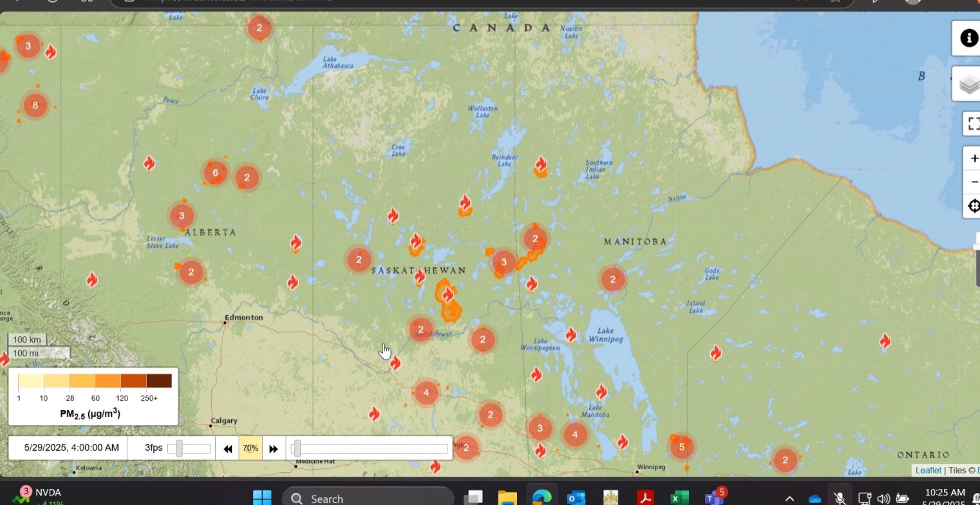Switch to Microsoft Edge on taskbar

(542, 498)
